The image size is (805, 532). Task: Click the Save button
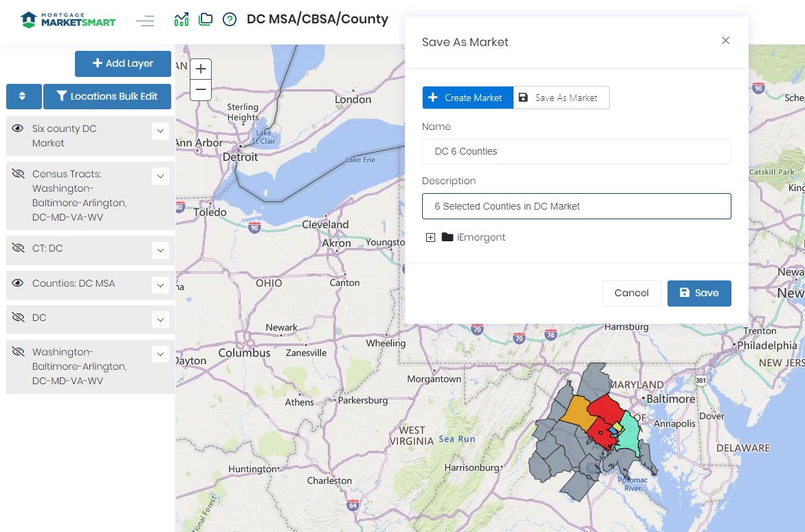click(699, 293)
